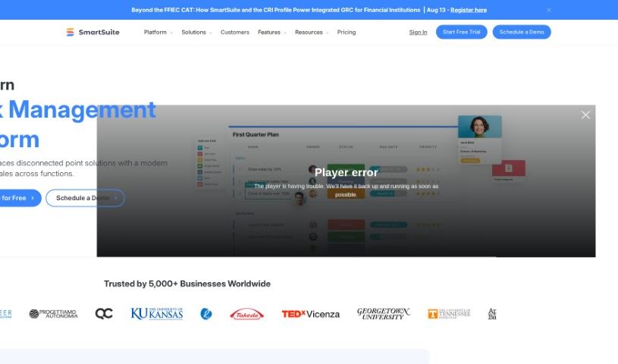
Task: Click the Register here link in banner
Action: coord(469,10)
